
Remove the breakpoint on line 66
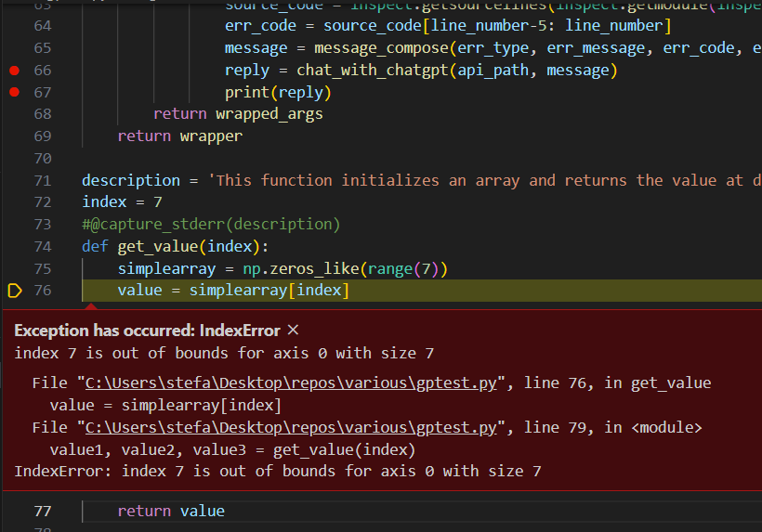click(x=15, y=71)
